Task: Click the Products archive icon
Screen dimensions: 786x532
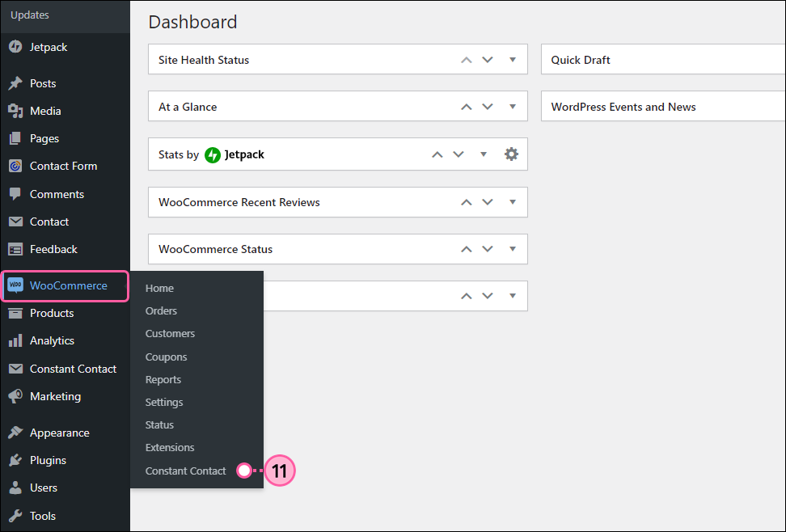Action: [x=15, y=313]
